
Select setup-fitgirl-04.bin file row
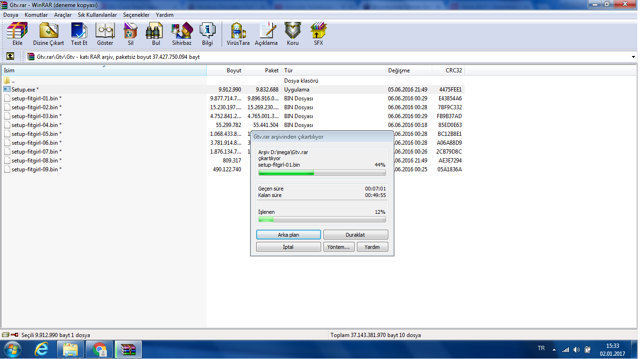232,125
